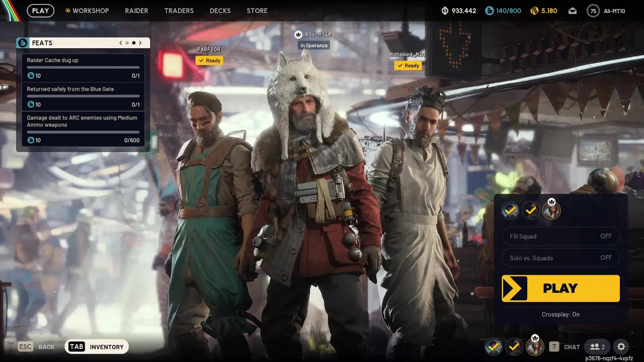Click reward icon on Blue Gate feat

click(x=31, y=105)
